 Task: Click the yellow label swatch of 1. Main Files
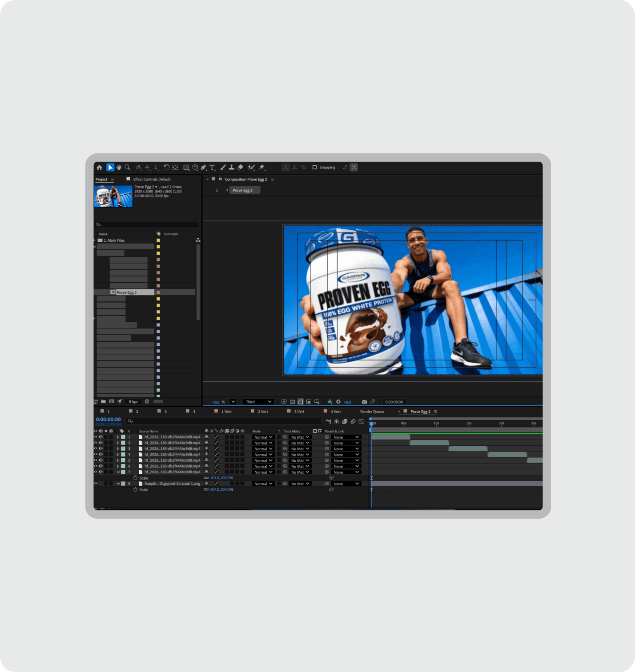158,240
